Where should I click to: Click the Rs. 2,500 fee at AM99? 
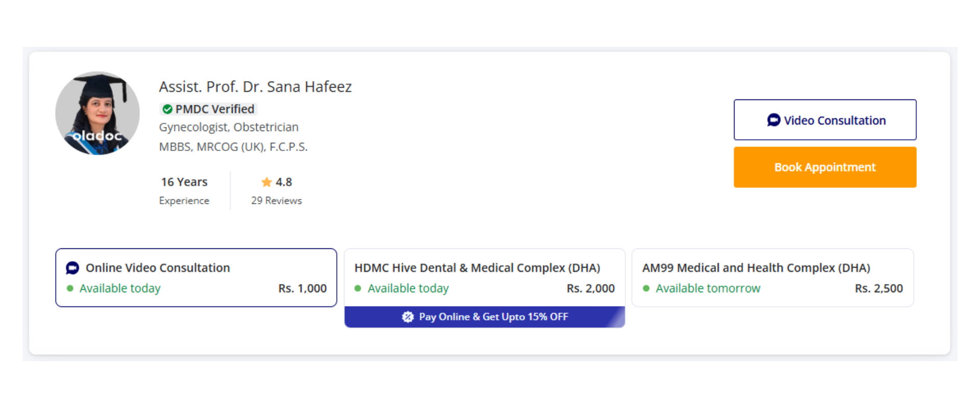(x=878, y=289)
